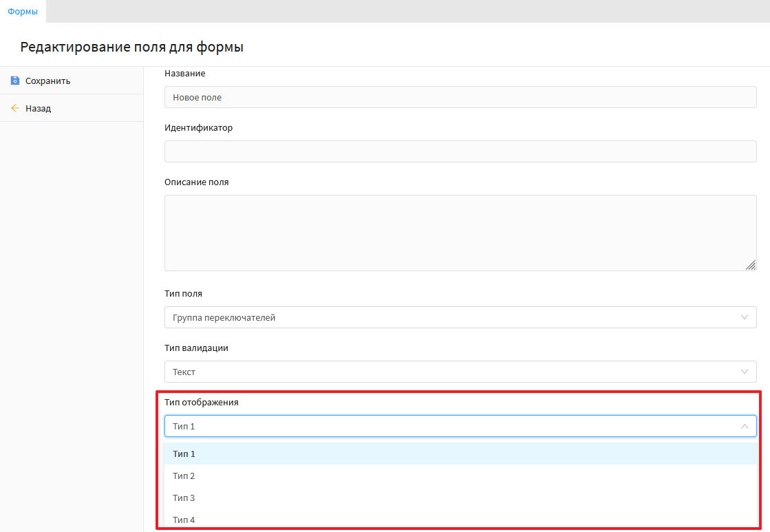The width and height of the screenshot is (770, 532).
Task: Focus the Название input with 'Новое поле'
Action: coord(460,97)
